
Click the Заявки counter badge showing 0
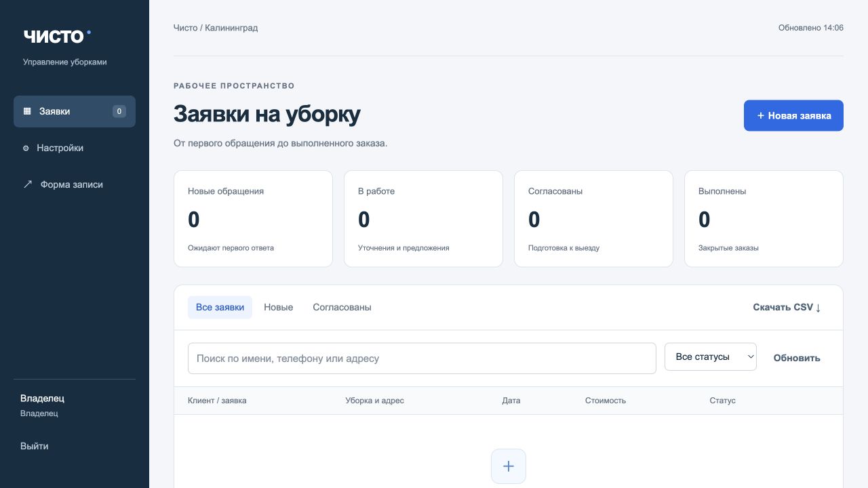pyautogui.click(x=119, y=111)
